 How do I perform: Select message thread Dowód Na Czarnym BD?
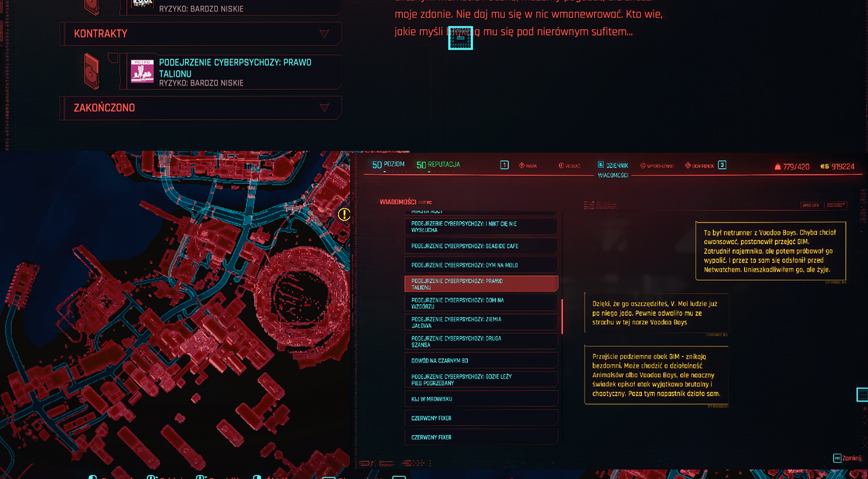coord(481,360)
